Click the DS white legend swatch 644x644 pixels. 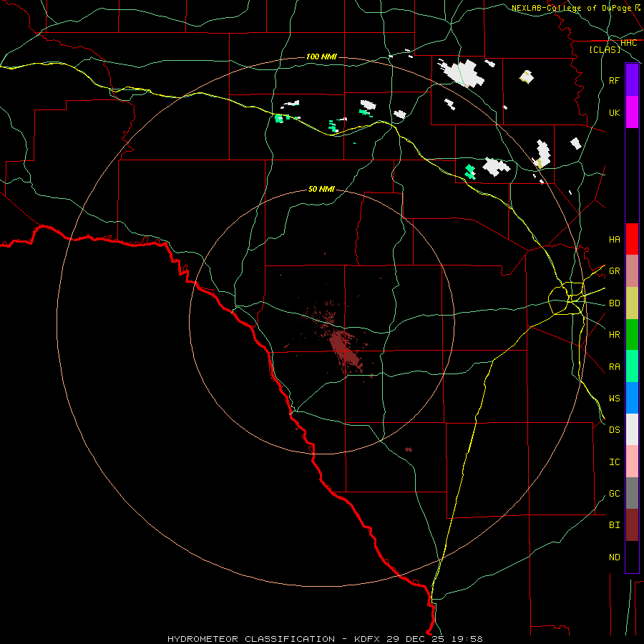[632, 429]
